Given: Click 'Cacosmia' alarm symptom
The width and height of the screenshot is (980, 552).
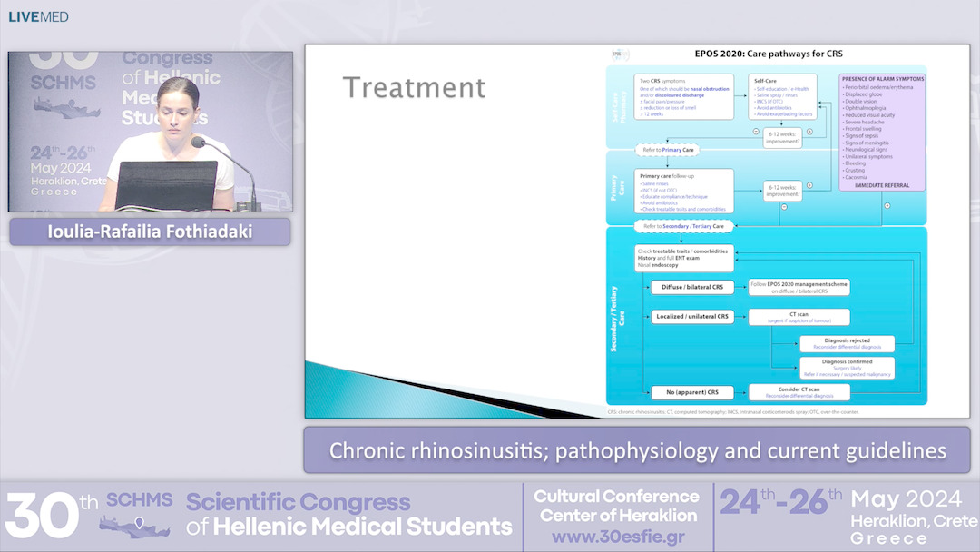Looking at the screenshot, I should [x=855, y=178].
